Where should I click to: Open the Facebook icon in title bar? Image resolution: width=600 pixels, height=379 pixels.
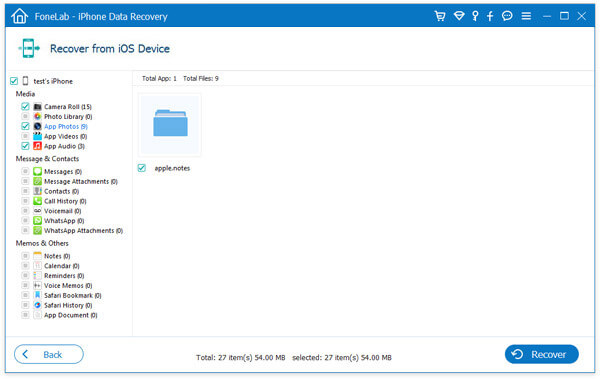pyautogui.click(x=490, y=16)
